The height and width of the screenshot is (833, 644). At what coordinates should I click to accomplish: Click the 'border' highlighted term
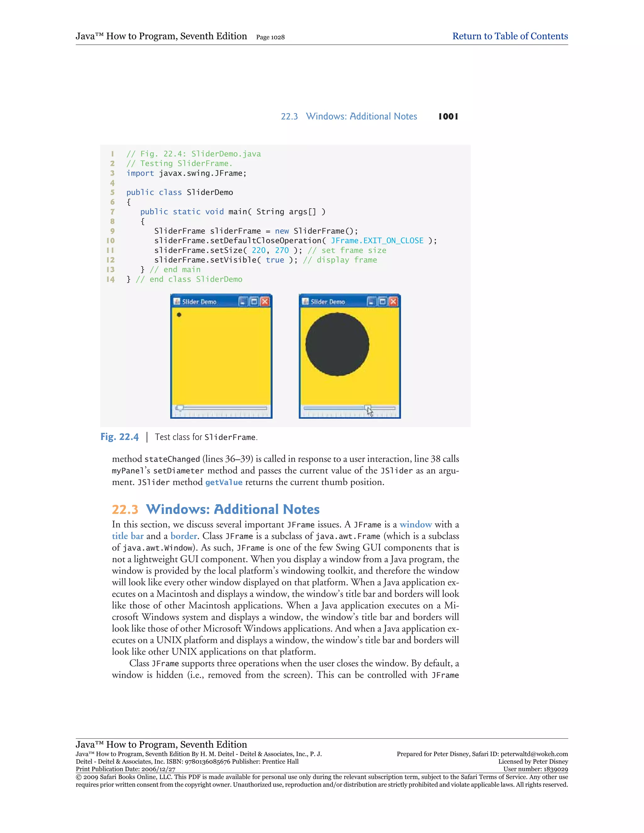[x=184, y=536]
